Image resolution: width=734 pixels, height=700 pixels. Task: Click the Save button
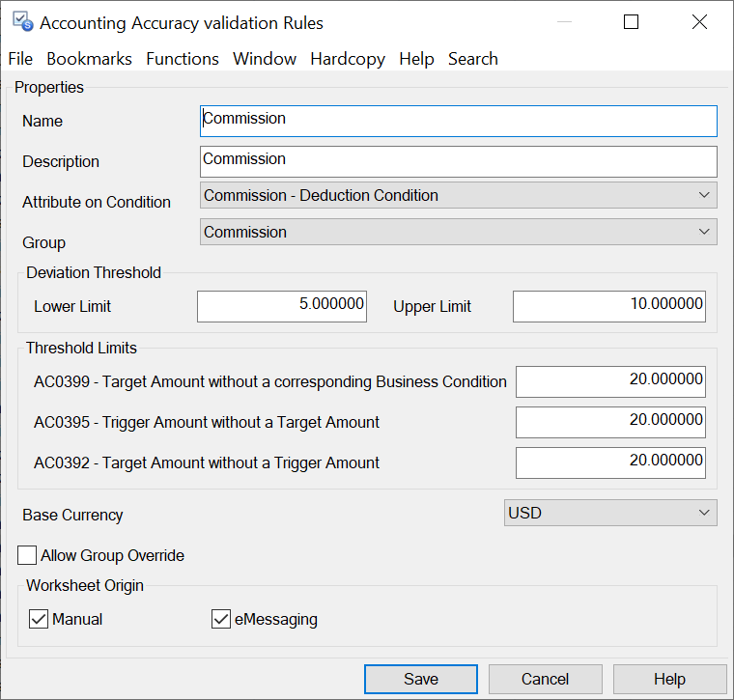[x=421, y=679]
